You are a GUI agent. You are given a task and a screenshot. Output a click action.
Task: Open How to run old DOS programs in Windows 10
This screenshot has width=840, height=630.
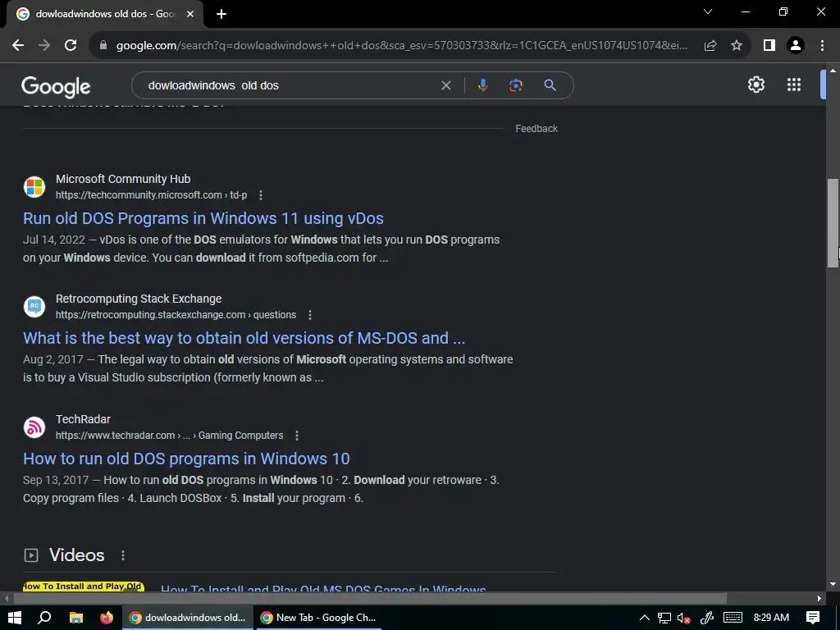click(186, 459)
